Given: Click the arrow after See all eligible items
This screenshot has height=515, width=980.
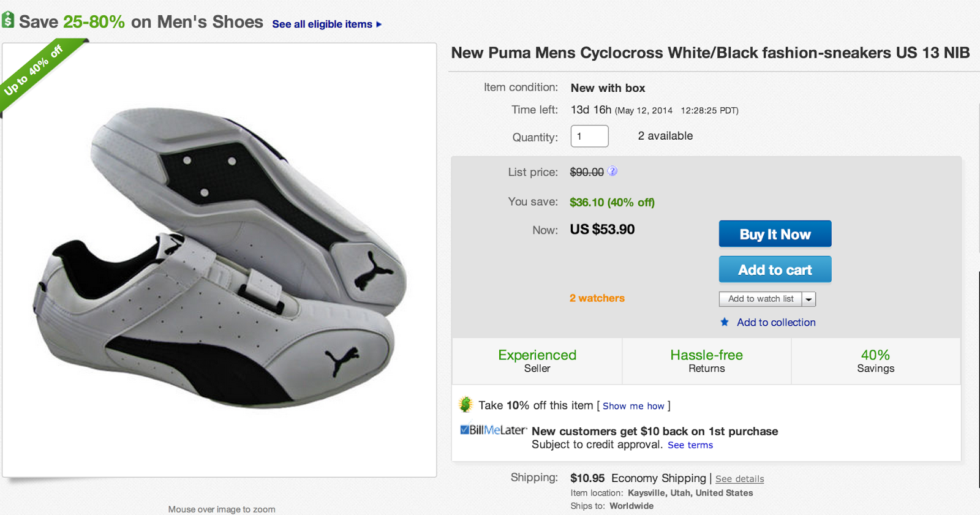Looking at the screenshot, I should [379, 24].
